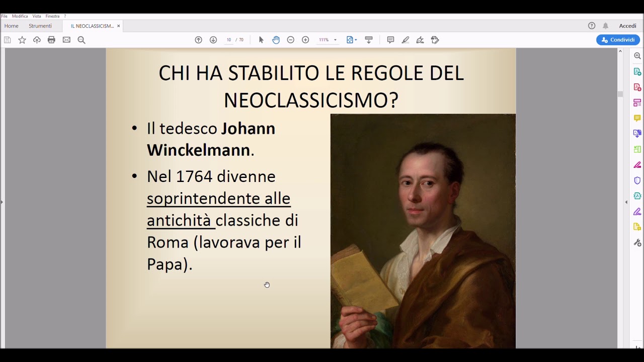The height and width of the screenshot is (362, 644).
Task: Click the Winckelmann portrait image
Action: (423, 231)
